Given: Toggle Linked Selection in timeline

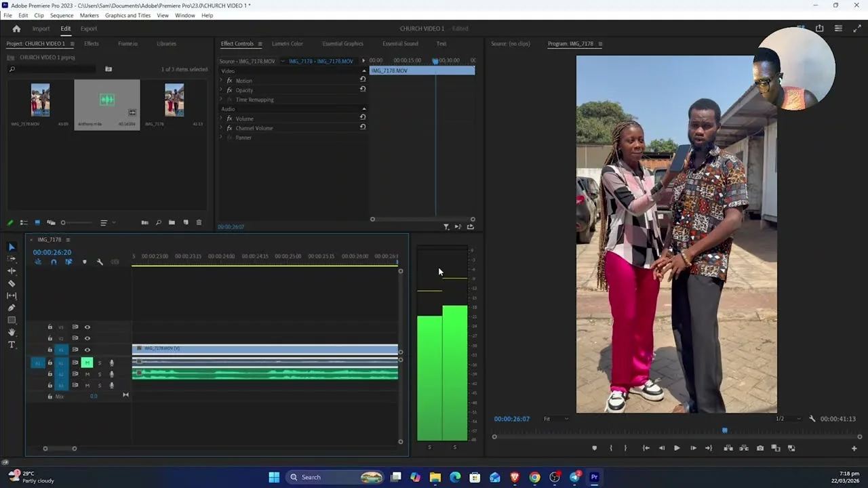Looking at the screenshot, I should pyautogui.click(x=68, y=262).
